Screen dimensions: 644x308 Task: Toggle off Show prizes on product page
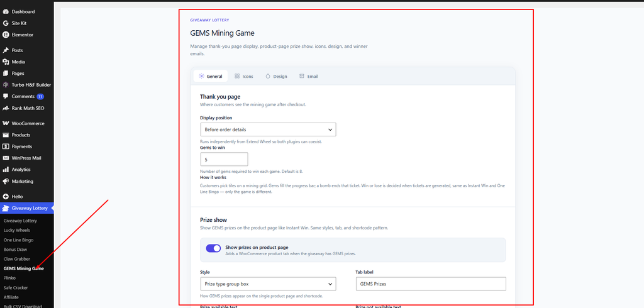[213, 248]
